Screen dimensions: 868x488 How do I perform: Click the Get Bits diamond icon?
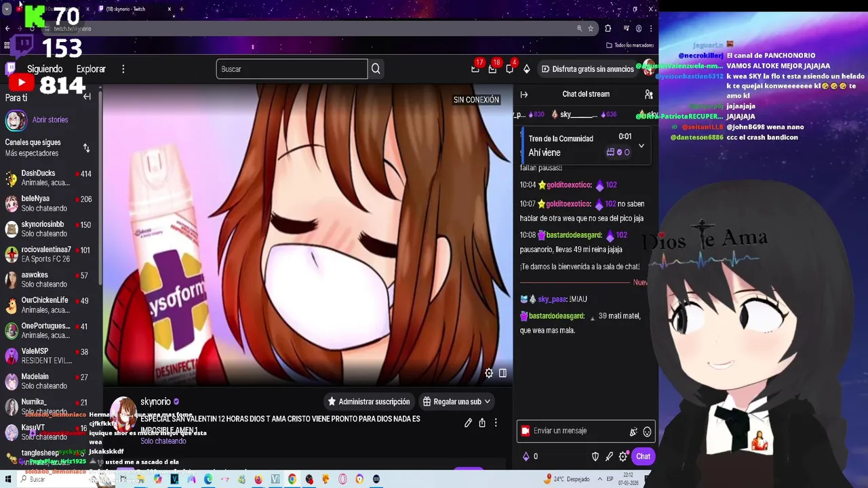526,69
